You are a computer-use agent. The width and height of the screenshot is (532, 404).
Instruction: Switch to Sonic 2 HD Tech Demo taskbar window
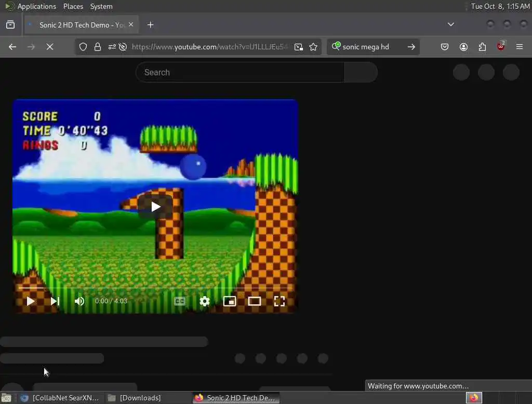tap(236, 398)
